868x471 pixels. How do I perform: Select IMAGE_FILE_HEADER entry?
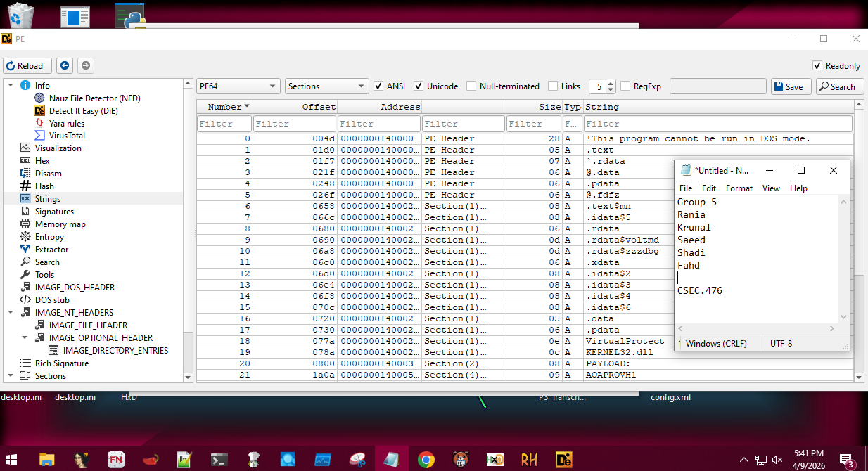[x=88, y=325]
